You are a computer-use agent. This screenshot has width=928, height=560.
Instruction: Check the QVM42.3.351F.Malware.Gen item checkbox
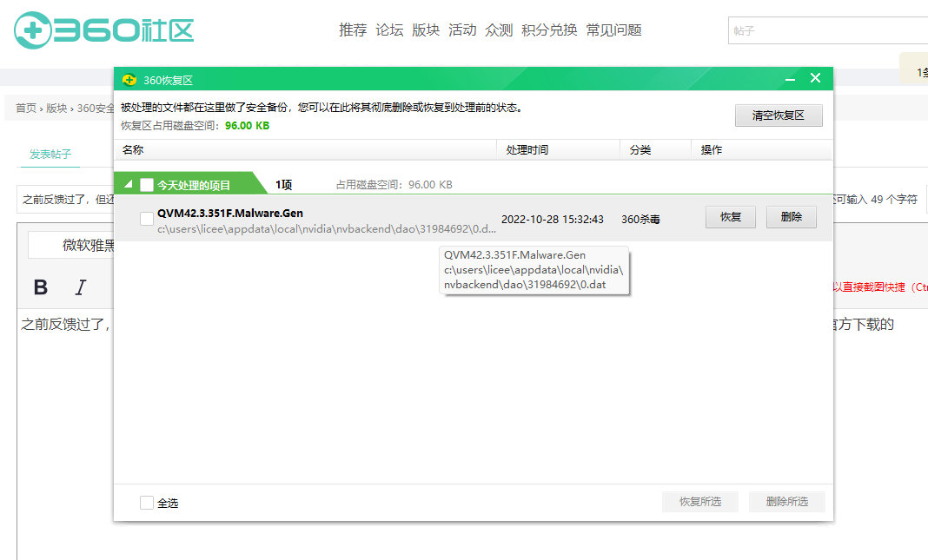click(x=147, y=219)
